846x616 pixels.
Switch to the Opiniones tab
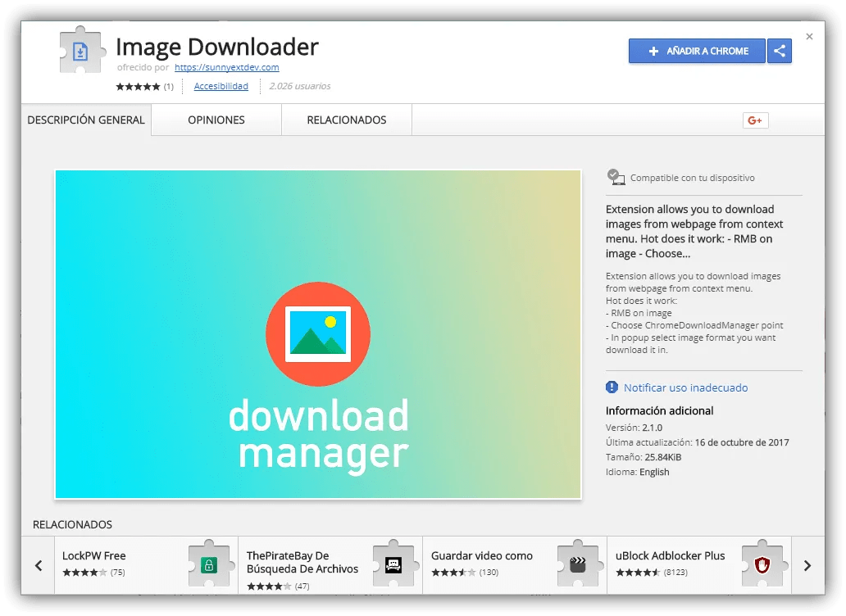click(x=216, y=120)
